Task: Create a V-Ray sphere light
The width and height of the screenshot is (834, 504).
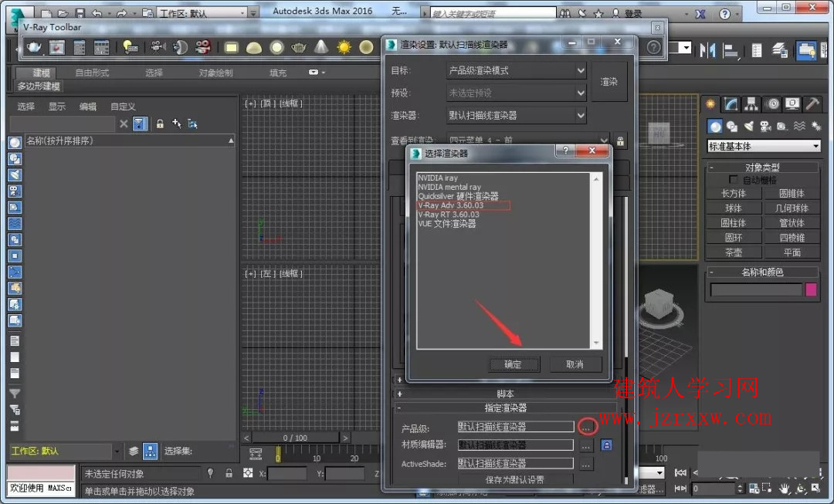Action: coord(276,48)
